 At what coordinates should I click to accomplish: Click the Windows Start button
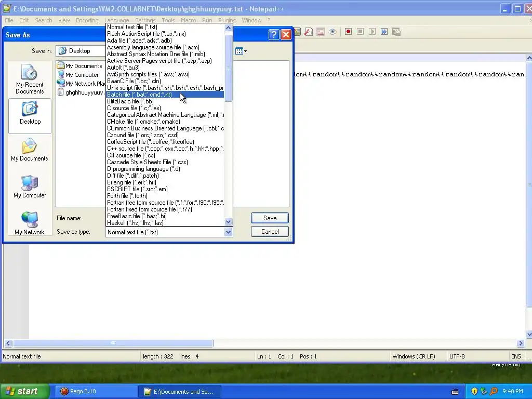click(24, 391)
